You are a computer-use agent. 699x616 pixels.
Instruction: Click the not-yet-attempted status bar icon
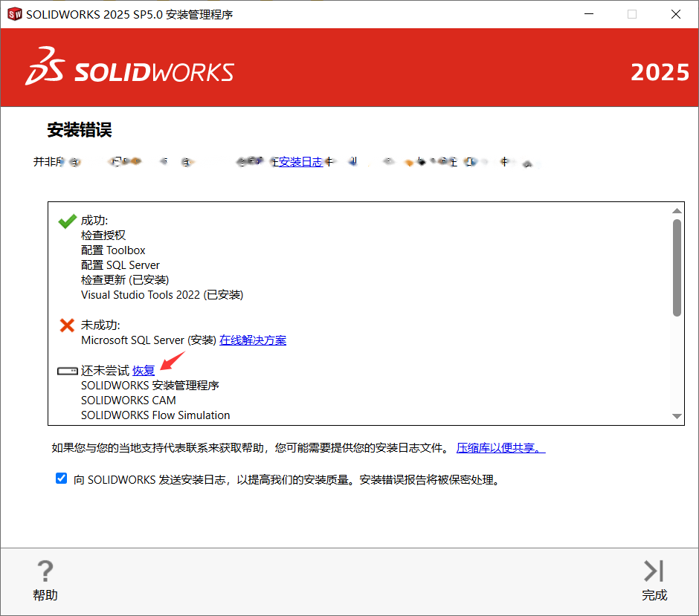(x=68, y=371)
